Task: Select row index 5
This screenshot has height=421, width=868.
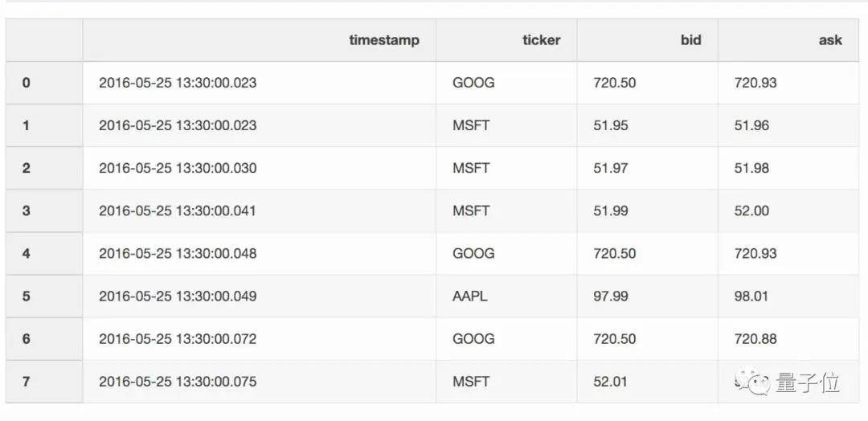Action: tap(27, 296)
